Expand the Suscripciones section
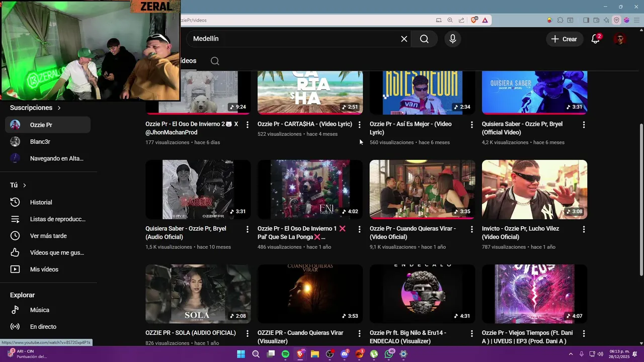The height and width of the screenshot is (362, 644). pyautogui.click(x=35, y=108)
